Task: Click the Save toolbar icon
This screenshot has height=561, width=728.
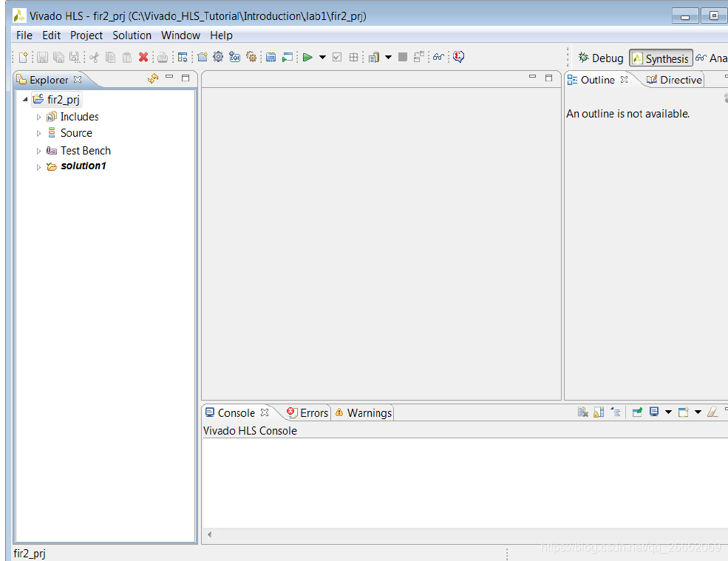Action: [x=43, y=57]
